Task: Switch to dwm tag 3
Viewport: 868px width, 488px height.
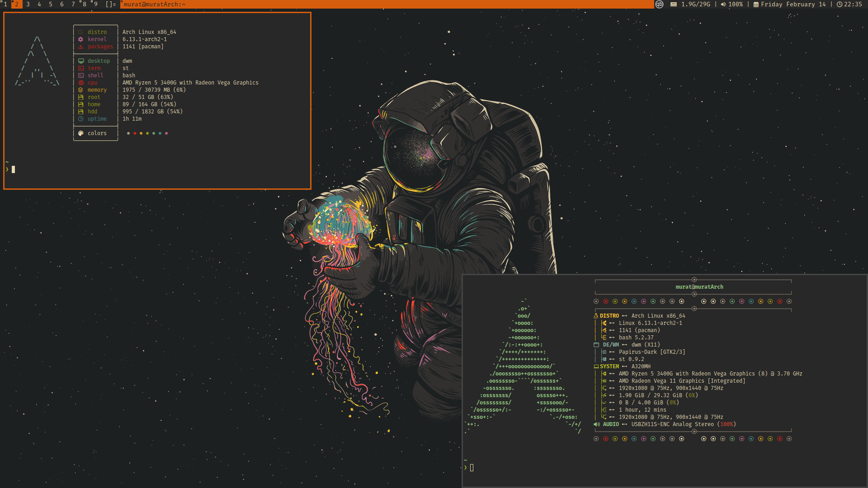Action: (x=28, y=4)
